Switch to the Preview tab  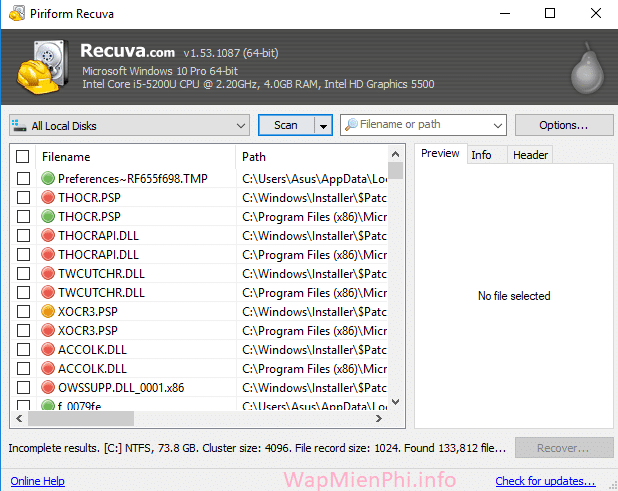440,153
